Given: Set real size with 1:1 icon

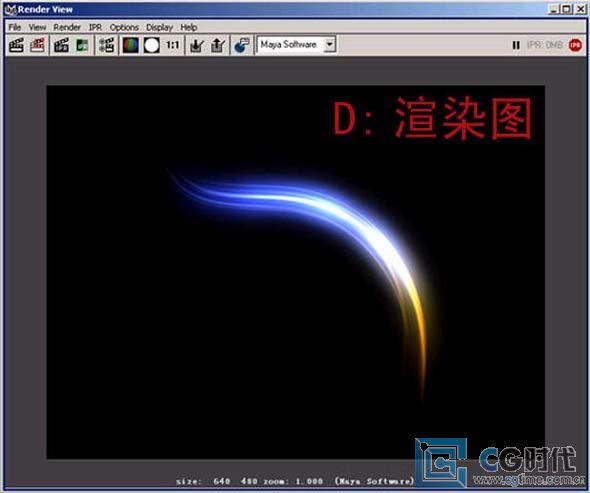Looking at the screenshot, I should pos(172,45).
